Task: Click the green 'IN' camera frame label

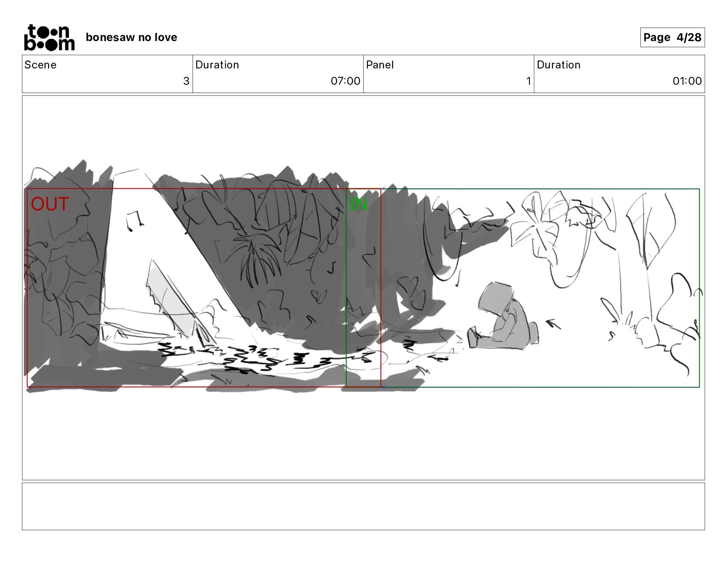Action: tap(358, 204)
